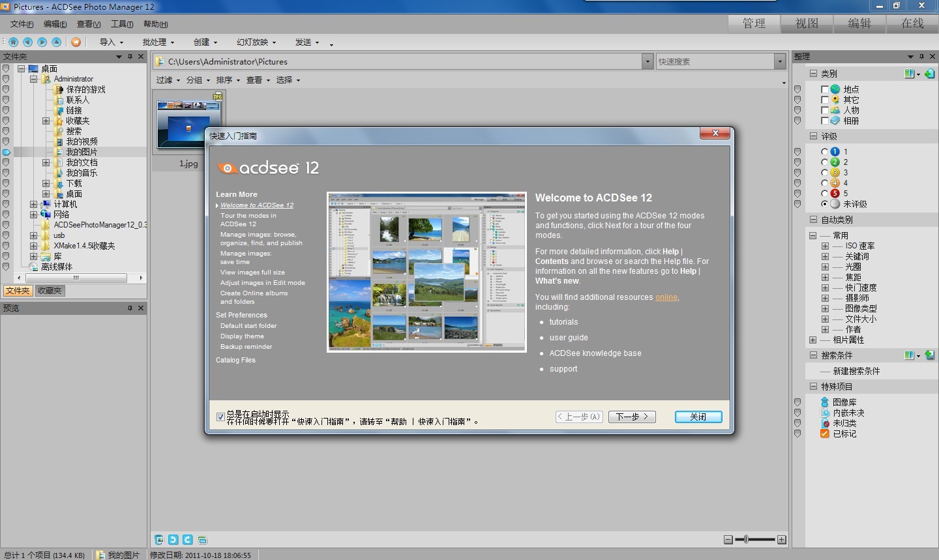Uncheck the always show at startup checkbox
The image size is (939, 560).
point(220,417)
